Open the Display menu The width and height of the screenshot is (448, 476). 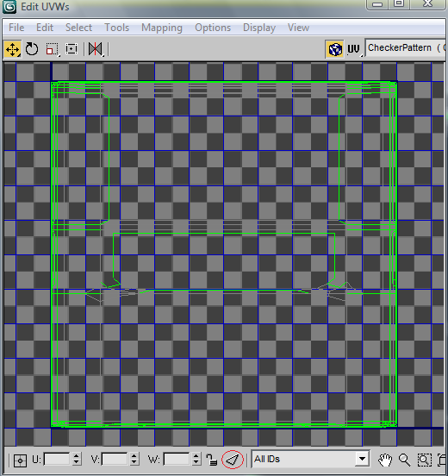(x=259, y=28)
